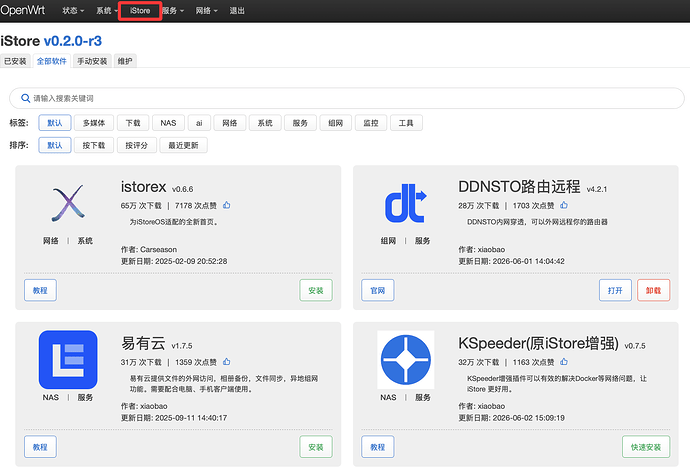Switch to the 全部软件 tab

[51, 61]
